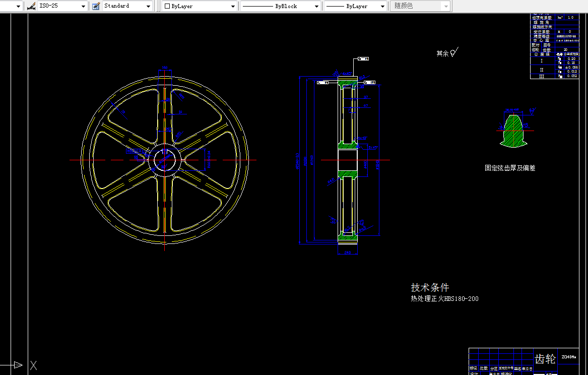Click the leftmost partially hidden dropdown arrow
The width and height of the screenshot is (588, 375).
pyautogui.click(x=18, y=7)
